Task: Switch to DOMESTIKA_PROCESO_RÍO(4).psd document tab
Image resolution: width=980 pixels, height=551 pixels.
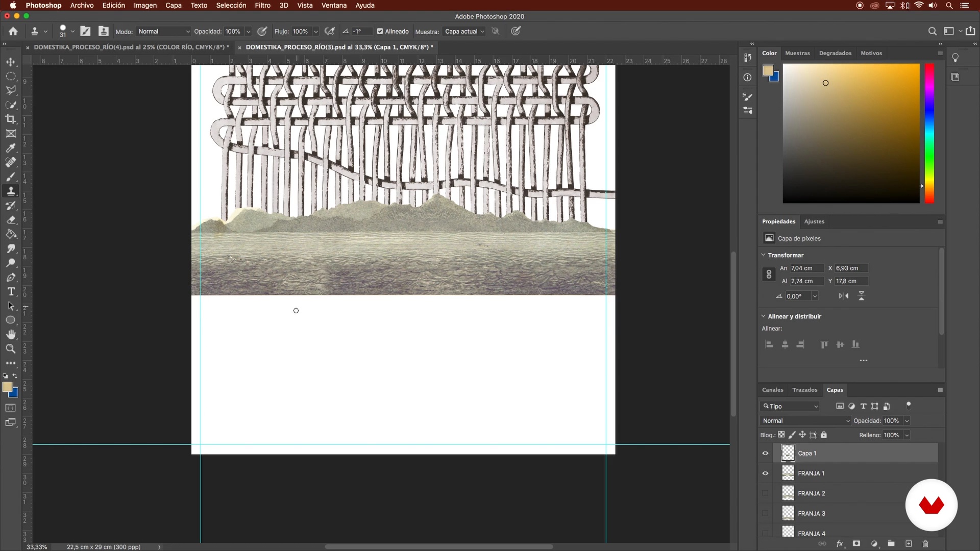Action: point(131,47)
